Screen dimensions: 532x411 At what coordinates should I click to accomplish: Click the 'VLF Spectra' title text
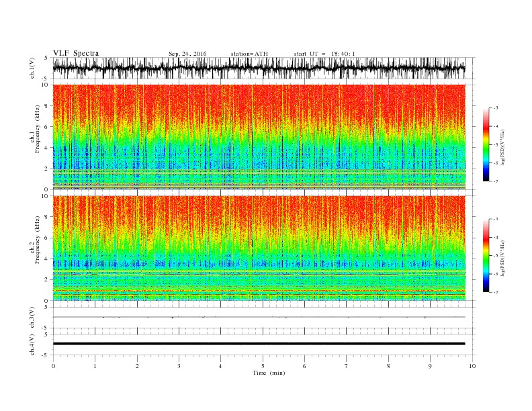coord(76,53)
